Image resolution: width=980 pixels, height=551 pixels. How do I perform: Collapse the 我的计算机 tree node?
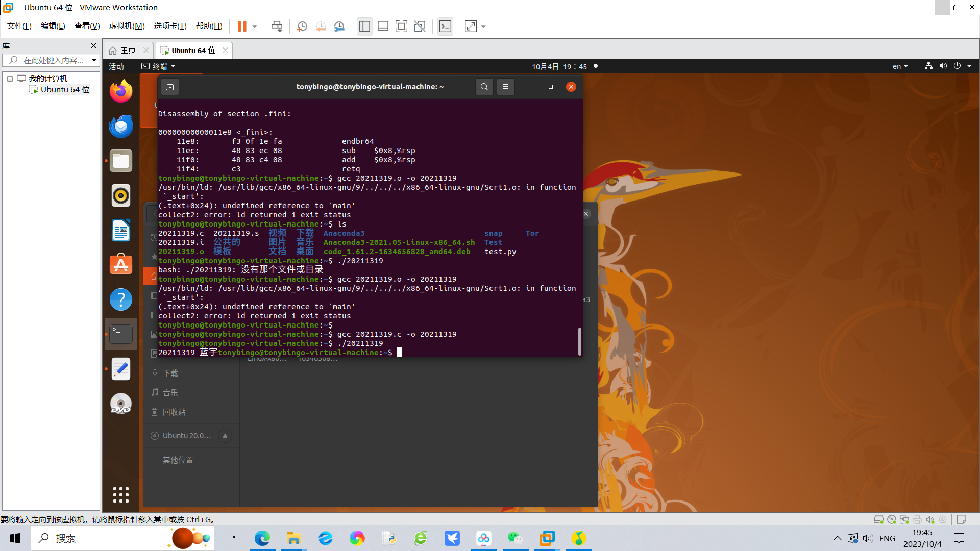(10, 79)
